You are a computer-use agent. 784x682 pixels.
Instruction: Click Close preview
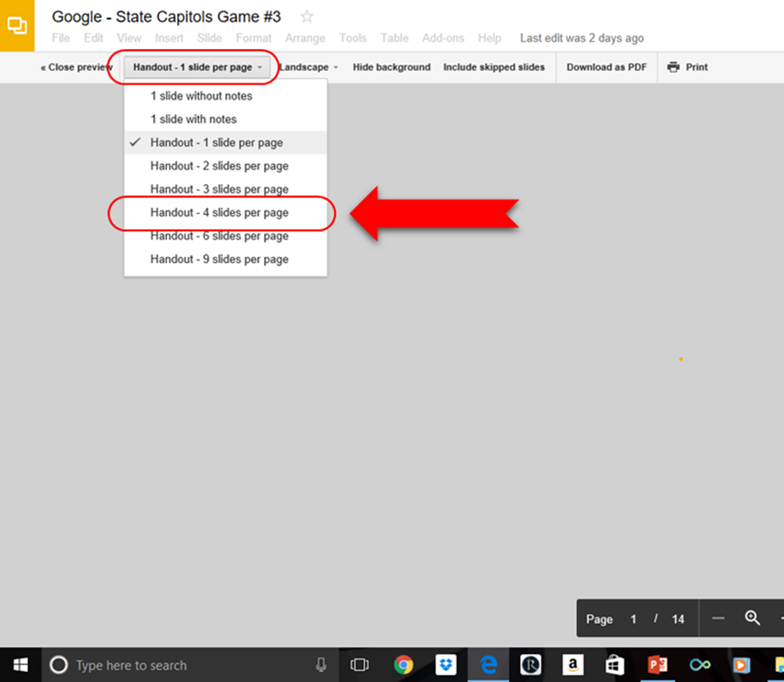(76, 67)
